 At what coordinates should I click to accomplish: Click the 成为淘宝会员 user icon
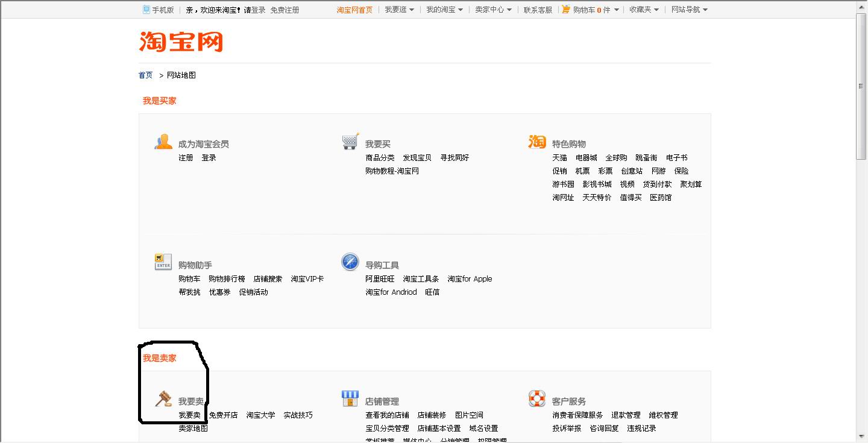(163, 142)
